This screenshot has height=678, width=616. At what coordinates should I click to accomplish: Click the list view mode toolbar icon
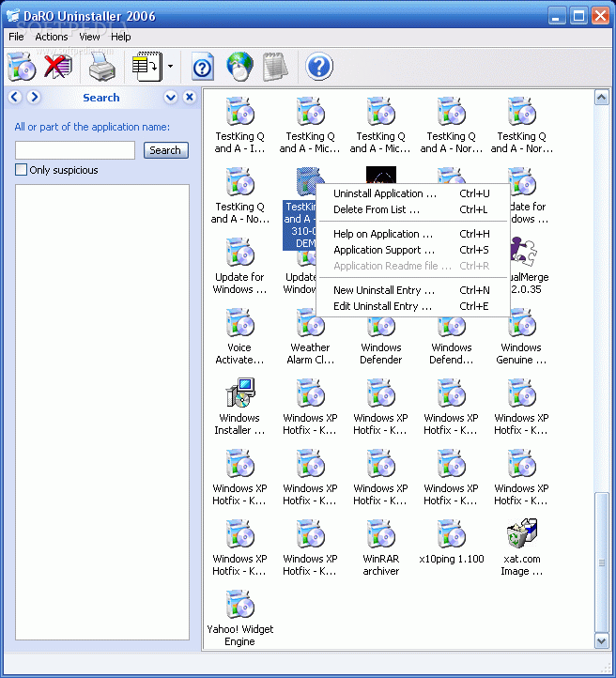coord(147,67)
